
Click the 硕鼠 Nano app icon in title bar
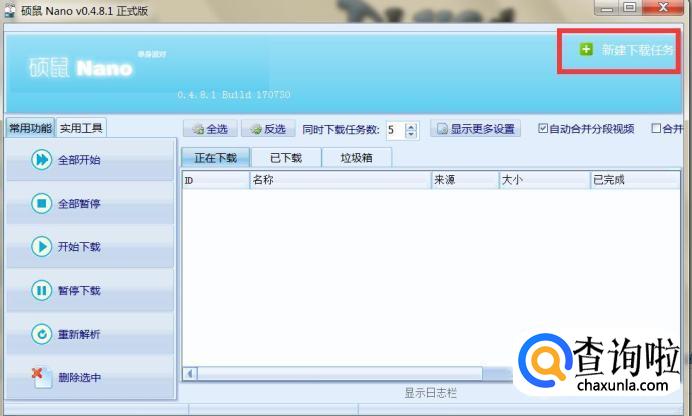10,10
